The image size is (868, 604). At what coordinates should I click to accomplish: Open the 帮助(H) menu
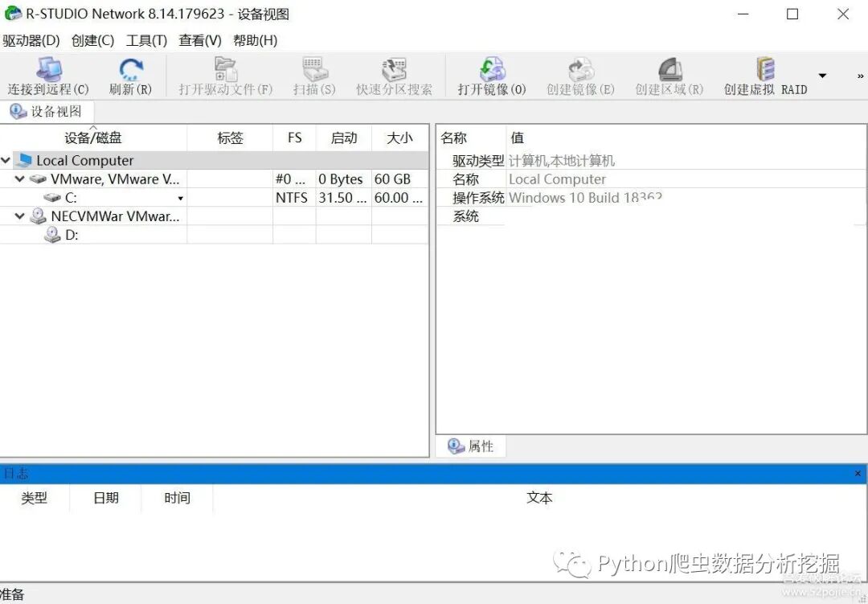pyautogui.click(x=255, y=40)
